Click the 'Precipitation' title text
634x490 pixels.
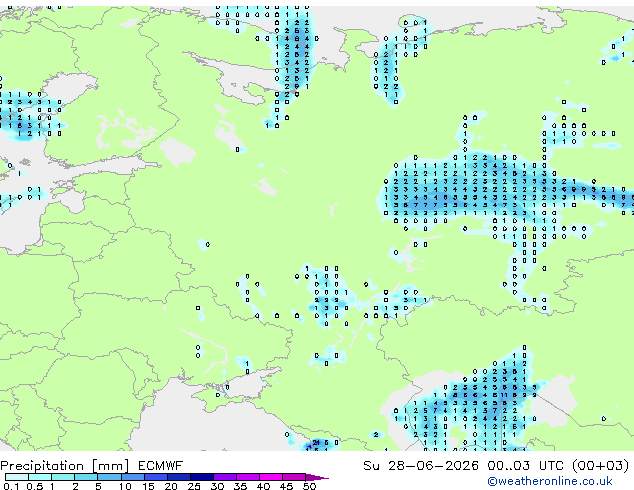pyautogui.click(x=42, y=466)
